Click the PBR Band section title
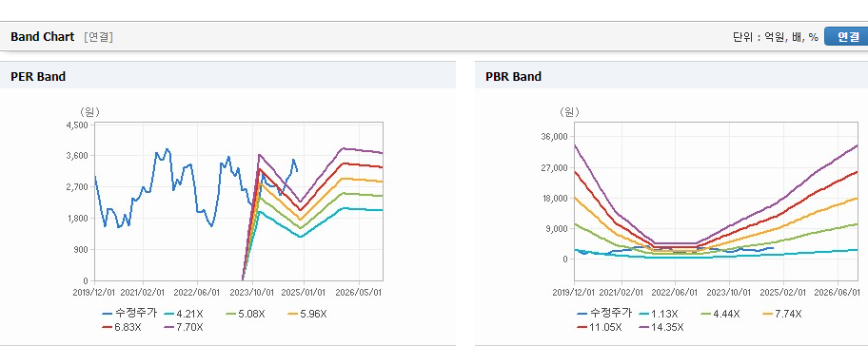 513,77
